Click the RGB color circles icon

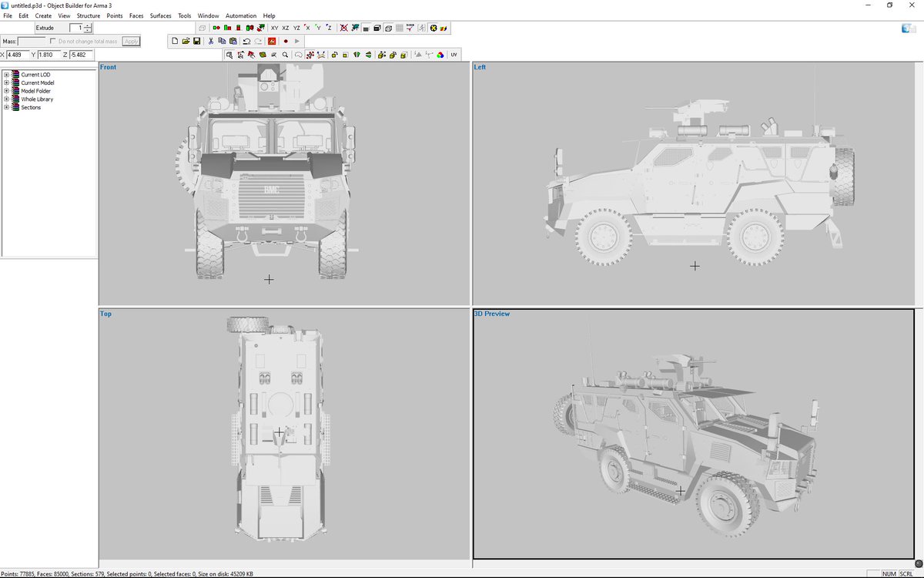[440, 55]
